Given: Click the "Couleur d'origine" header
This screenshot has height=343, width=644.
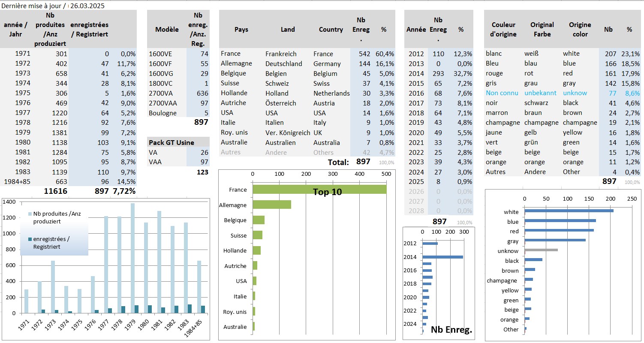Looking at the screenshot, I should click(503, 29).
